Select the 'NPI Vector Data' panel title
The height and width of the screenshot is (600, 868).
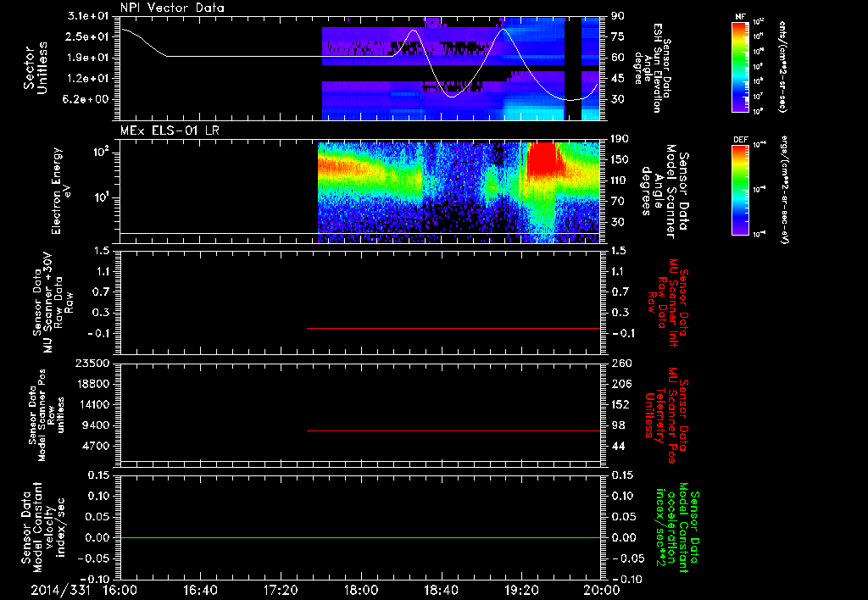[172, 8]
